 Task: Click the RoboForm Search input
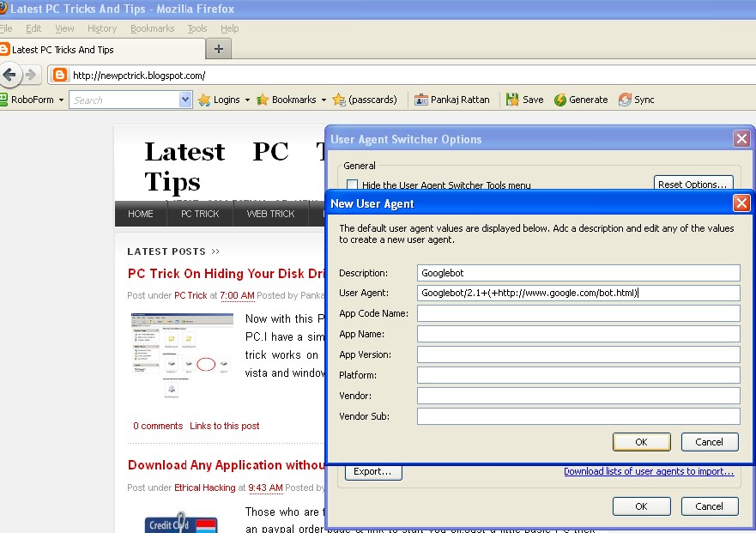[x=125, y=100]
